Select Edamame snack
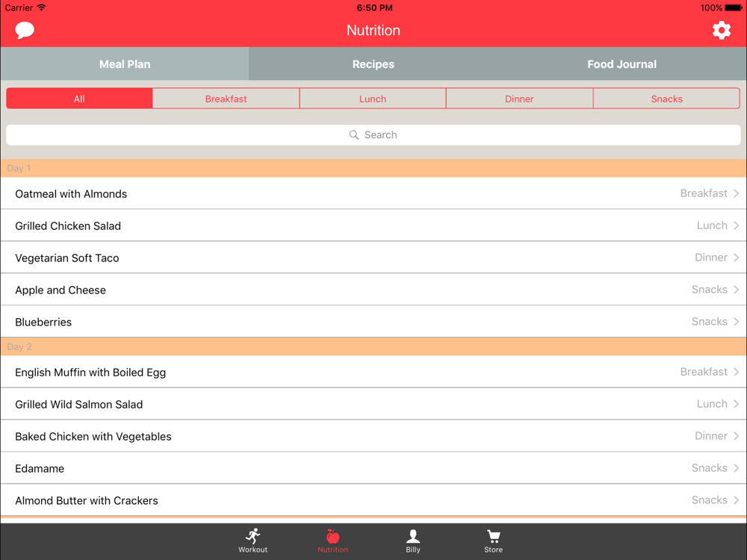The image size is (747, 560). tap(373, 468)
